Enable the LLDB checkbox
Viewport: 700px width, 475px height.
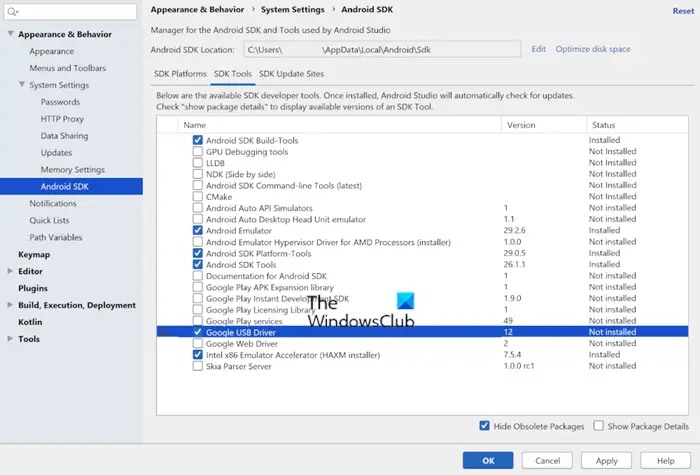click(x=198, y=163)
